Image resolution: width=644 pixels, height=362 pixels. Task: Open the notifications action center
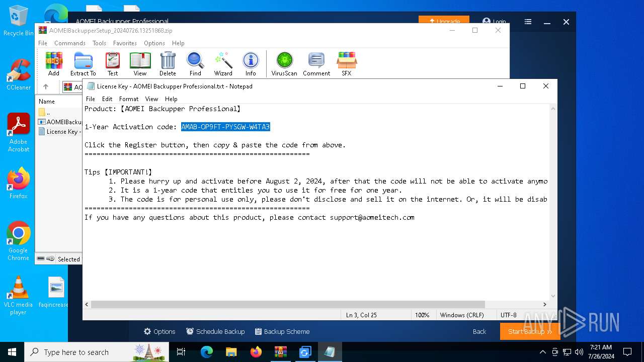pyautogui.click(x=627, y=352)
